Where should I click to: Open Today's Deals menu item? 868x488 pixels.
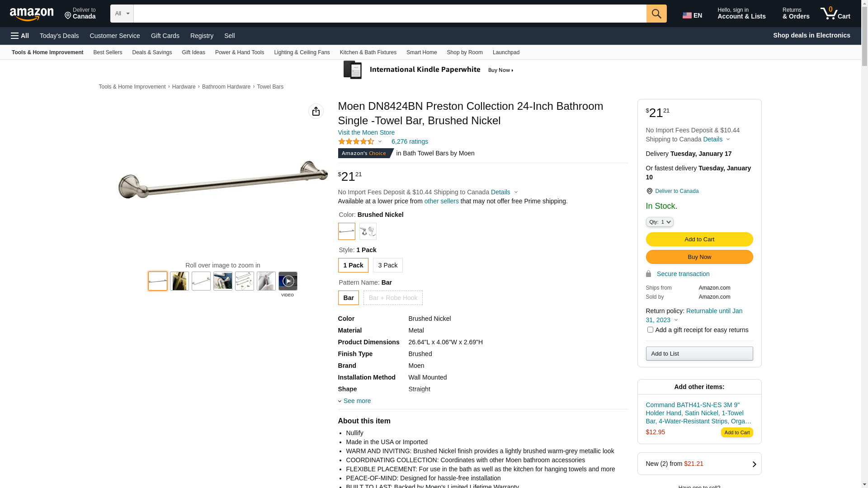pyautogui.click(x=59, y=36)
